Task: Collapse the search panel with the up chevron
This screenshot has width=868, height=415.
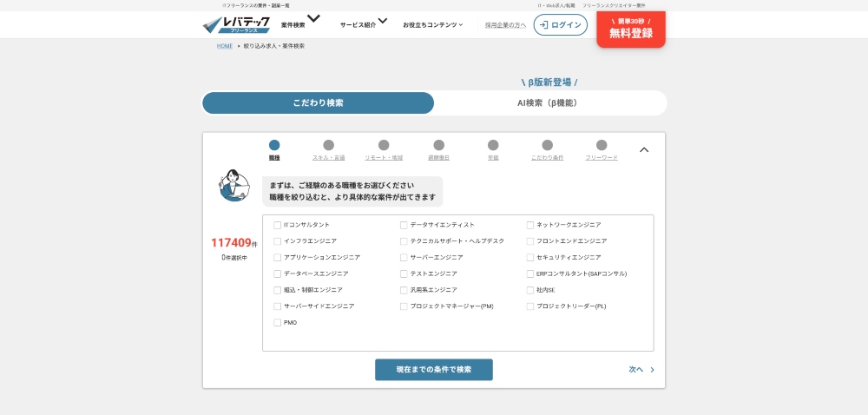Action: [x=644, y=149]
